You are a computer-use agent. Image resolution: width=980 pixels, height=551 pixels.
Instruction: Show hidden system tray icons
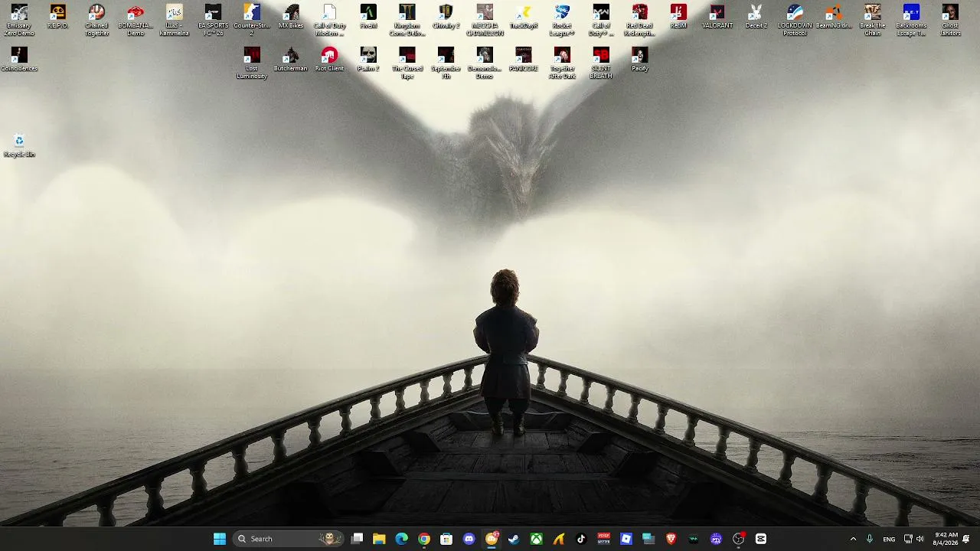pyautogui.click(x=853, y=539)
